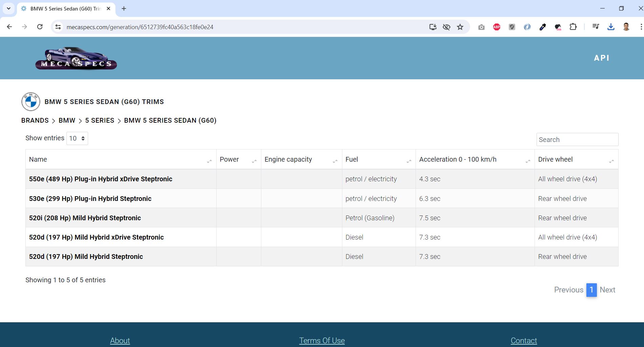The image size is (644, 347).
Task: Sort table by Power column
Action: click(239, 159)
